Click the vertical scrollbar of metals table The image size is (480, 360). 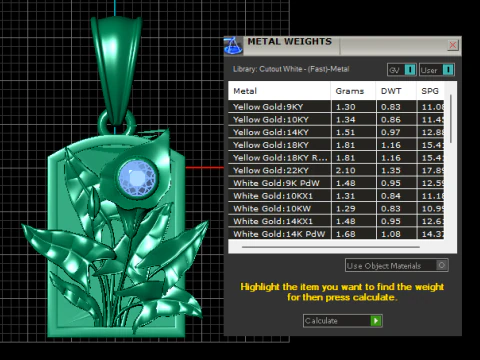point(451,119)
